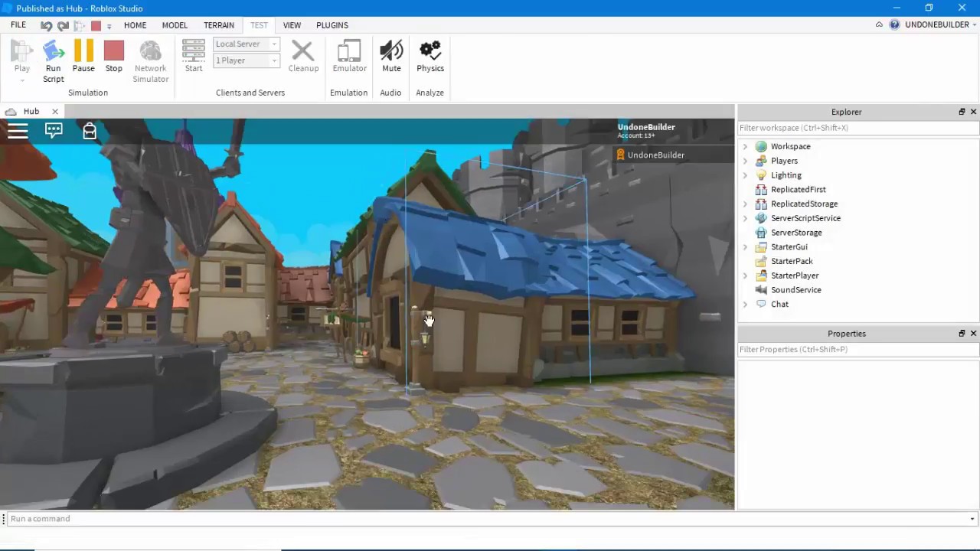
Task: Open the 1 Player count dropdown
Action: [x=247, y=60]
